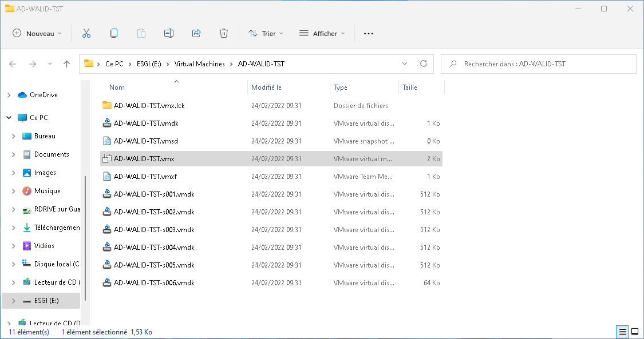Switch to details view layout icon
The height and width of the screenshot is (339, 644).
(x=623, y=332)
